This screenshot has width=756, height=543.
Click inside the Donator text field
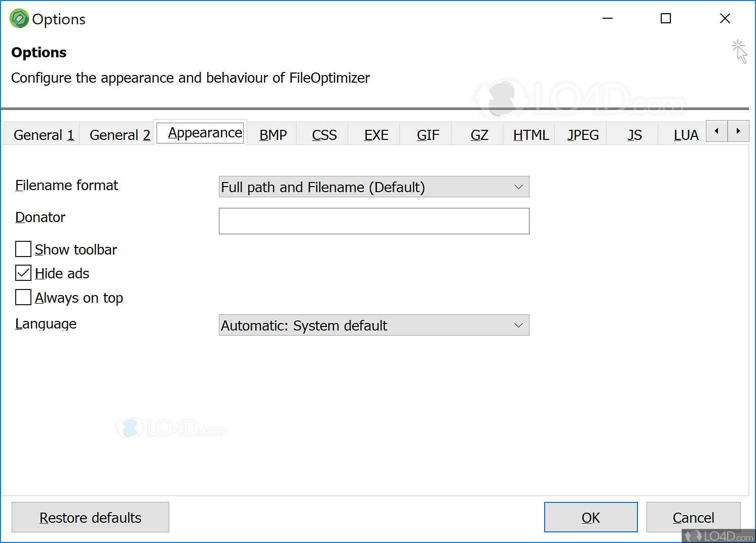[x=373, y=221]
